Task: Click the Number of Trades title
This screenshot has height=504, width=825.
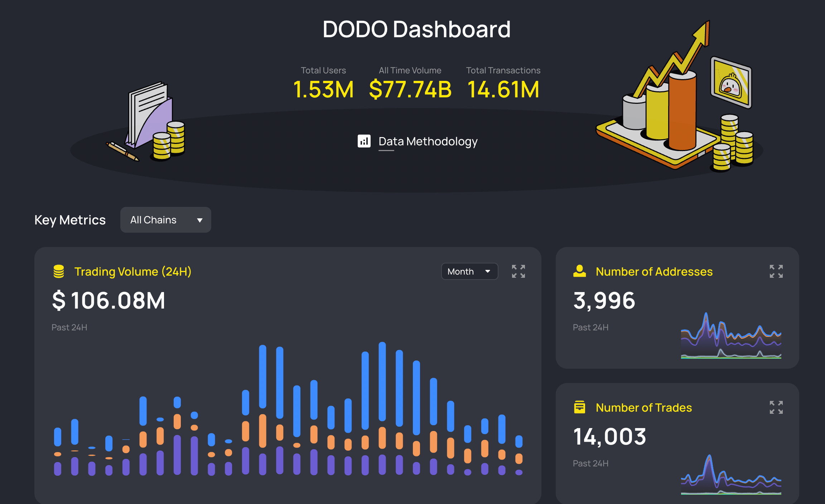Action: [643, 408]
